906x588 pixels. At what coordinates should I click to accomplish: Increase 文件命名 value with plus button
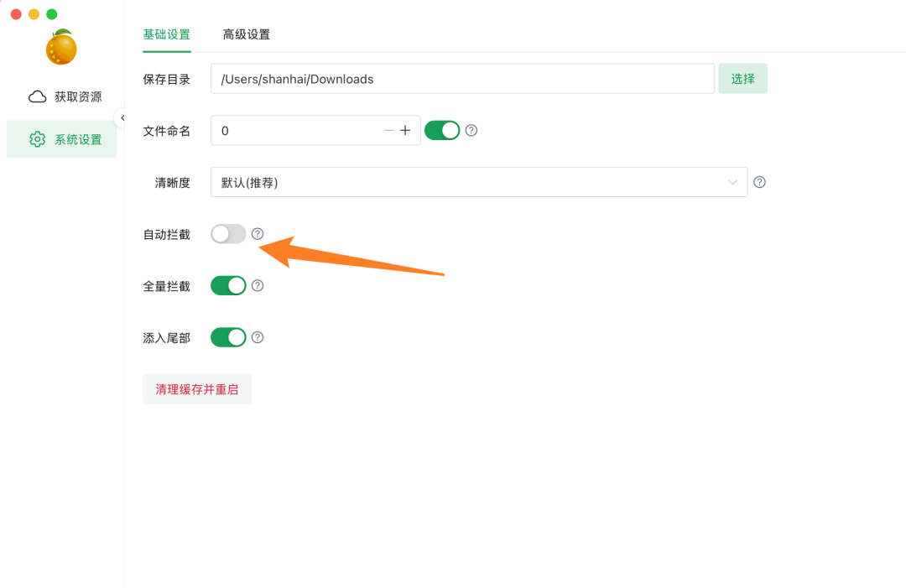click(405, 130)
